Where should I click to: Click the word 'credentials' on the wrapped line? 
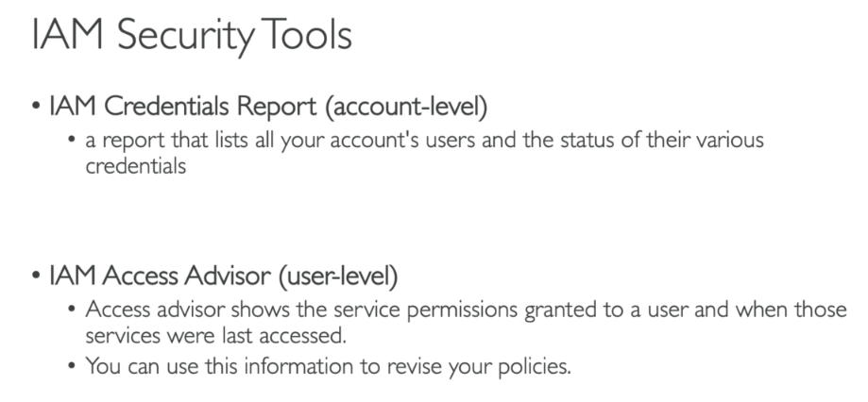pos(136,166)
